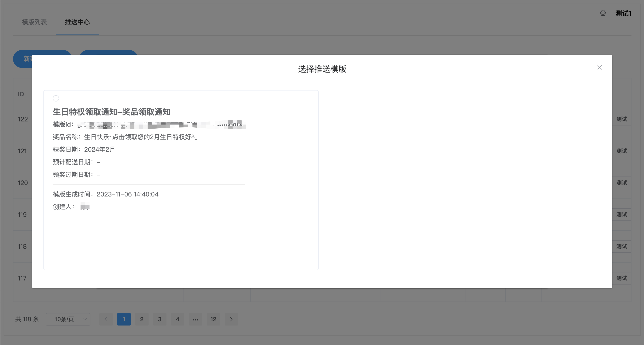Click ID cell 117 in the table
The width and height of the screenshot is (644, 345).
(x=22, y=278)
